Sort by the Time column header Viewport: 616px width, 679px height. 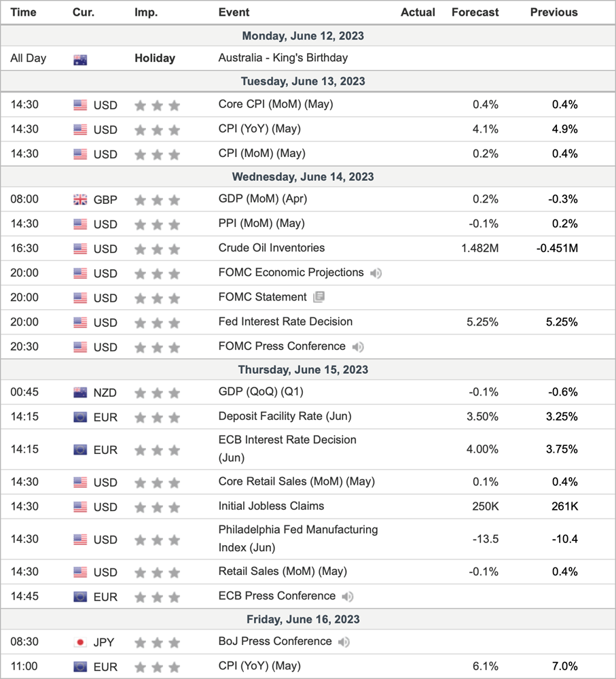tap(24, 12)
